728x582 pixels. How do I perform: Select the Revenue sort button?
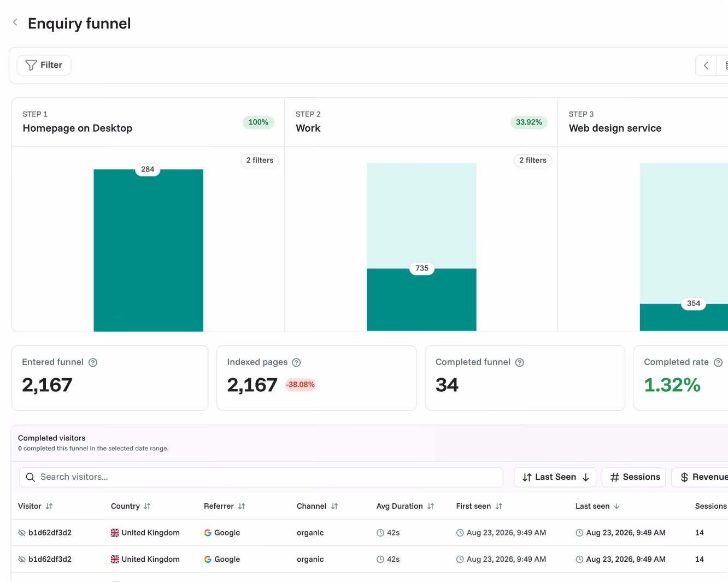point(701,477)
